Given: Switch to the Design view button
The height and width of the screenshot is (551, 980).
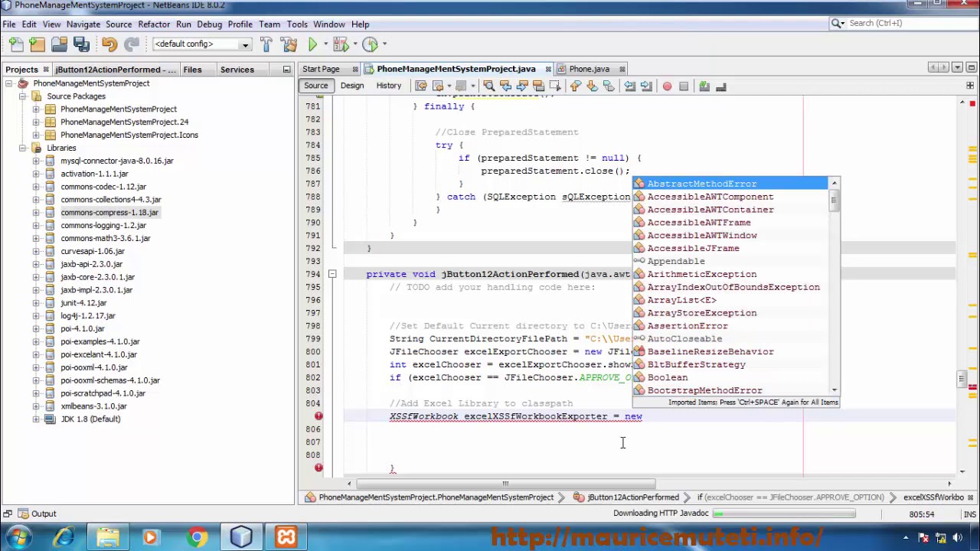Looking at the screenshot, I should pos(352,86).
